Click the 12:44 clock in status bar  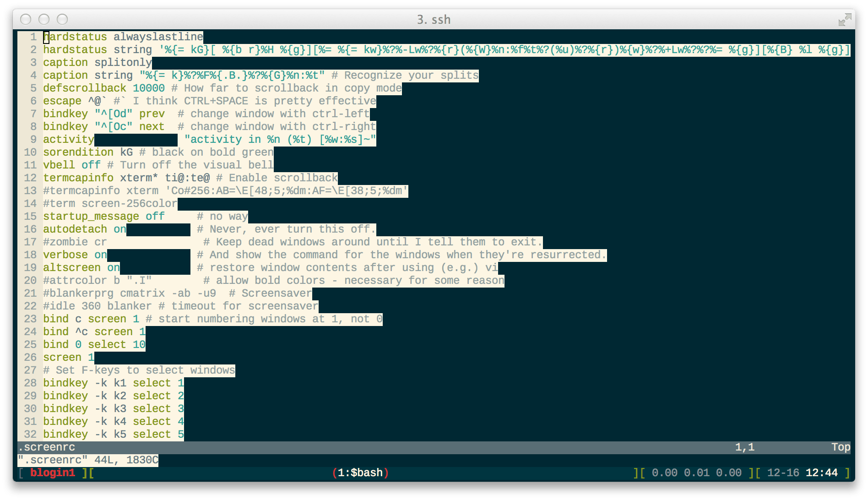[821, 473]
